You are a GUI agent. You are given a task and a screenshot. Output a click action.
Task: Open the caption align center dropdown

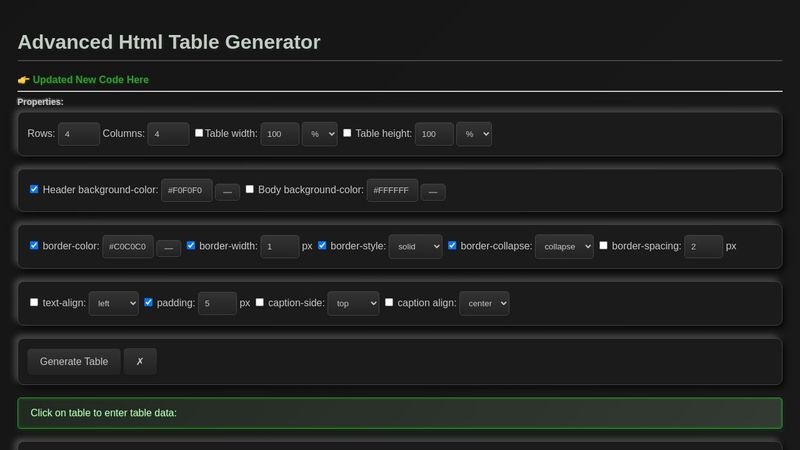pyautogui.click(x=484, y=303)
